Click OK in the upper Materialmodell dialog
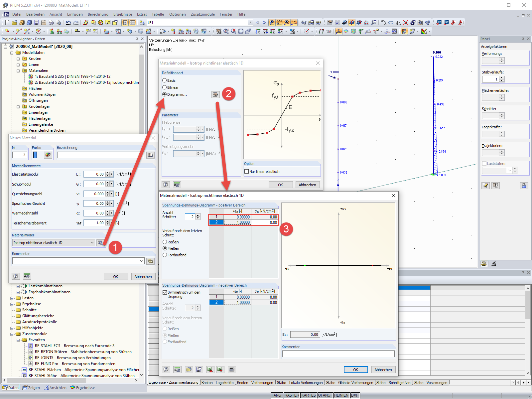532x399 pixels. 281,185
